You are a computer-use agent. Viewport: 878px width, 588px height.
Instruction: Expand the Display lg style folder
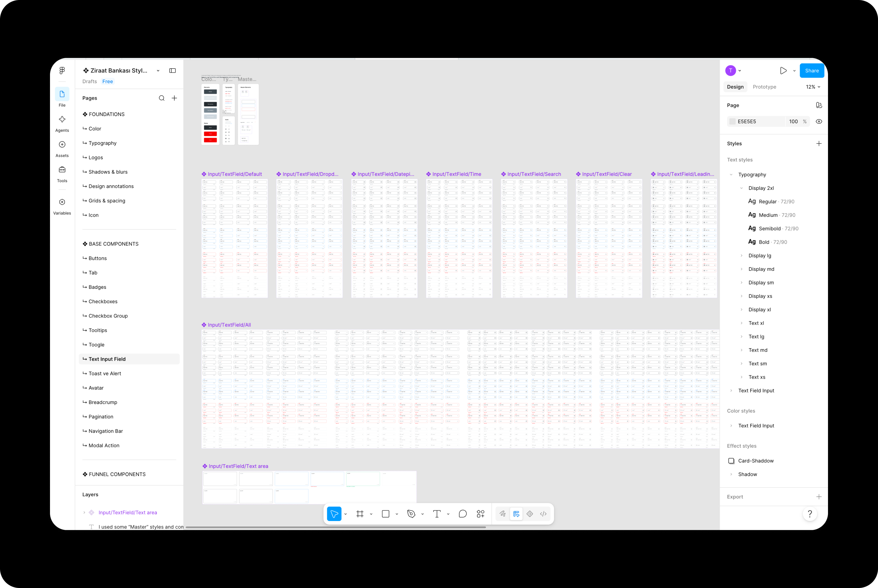click(x=741, y=256)
